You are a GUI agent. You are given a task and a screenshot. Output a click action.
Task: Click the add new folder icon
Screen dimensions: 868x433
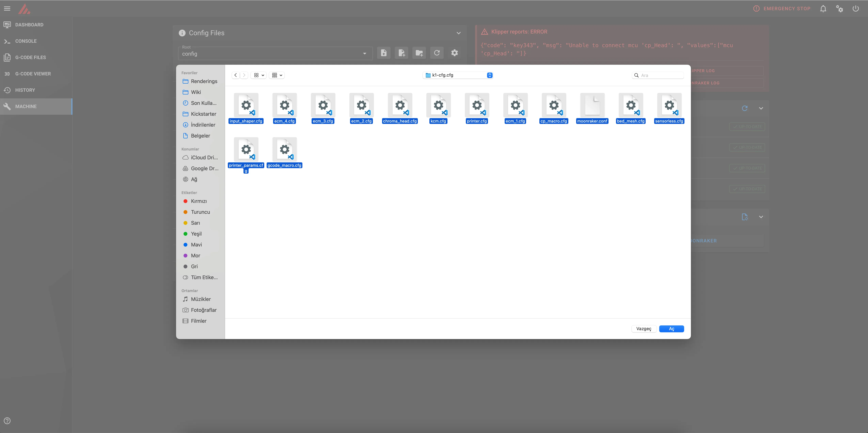(x=419, y=53)
